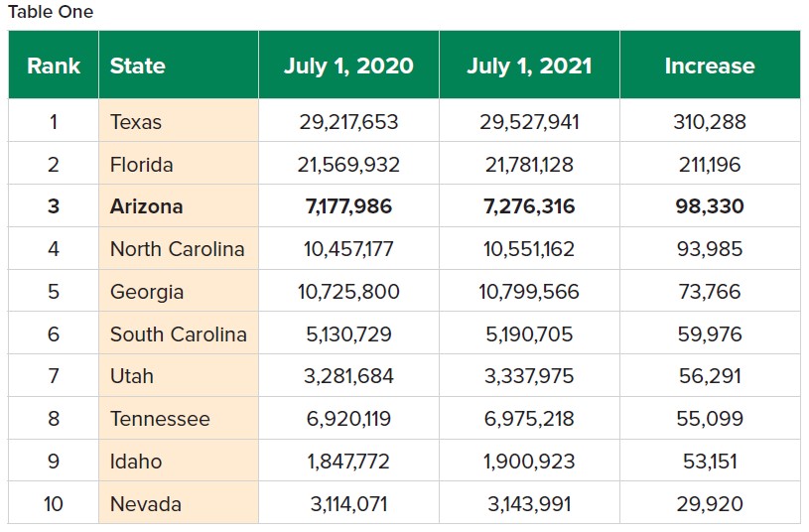Click the bolded Arizona state cell

point(147,206)
